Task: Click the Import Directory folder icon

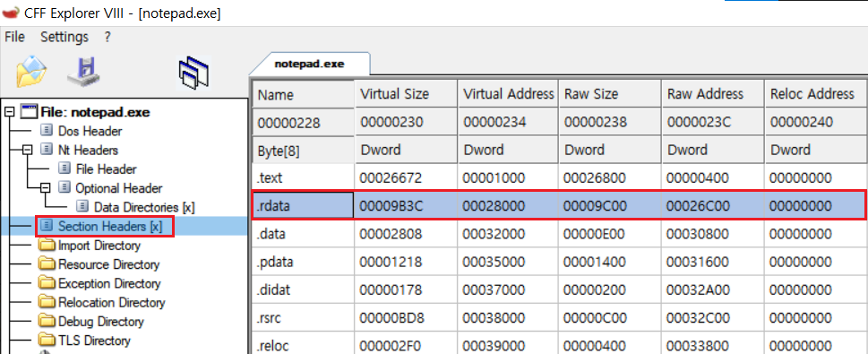Action: [x=47, y=246]
